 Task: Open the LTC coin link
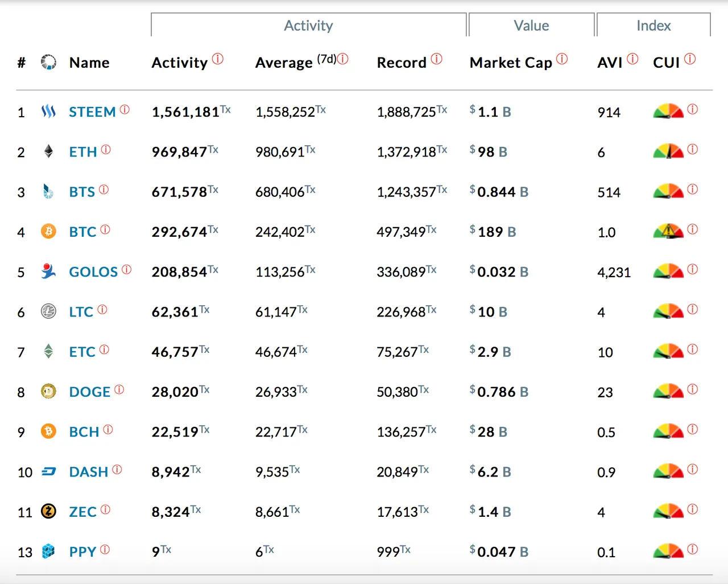81,312
